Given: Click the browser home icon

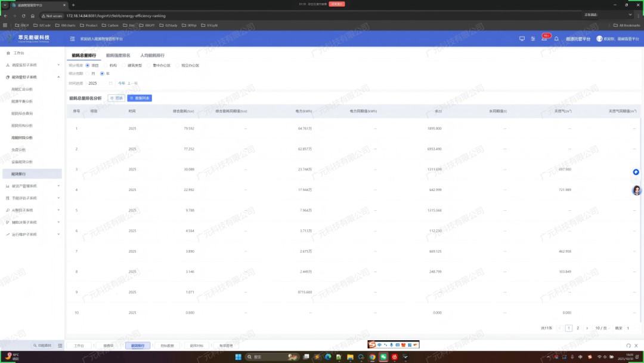Looking at the screenshot, I should (x=32, y=16).
